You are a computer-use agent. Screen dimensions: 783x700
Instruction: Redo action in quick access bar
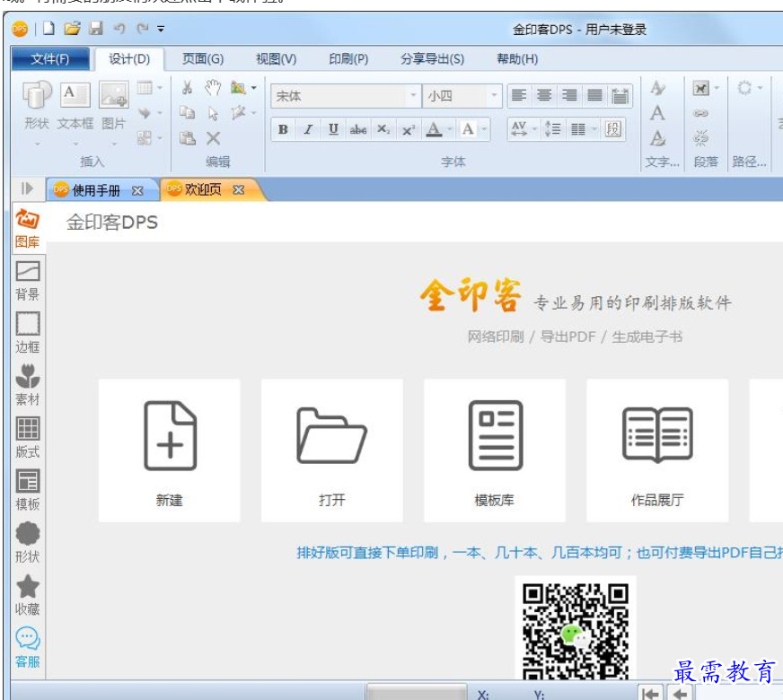pos(143,29)
